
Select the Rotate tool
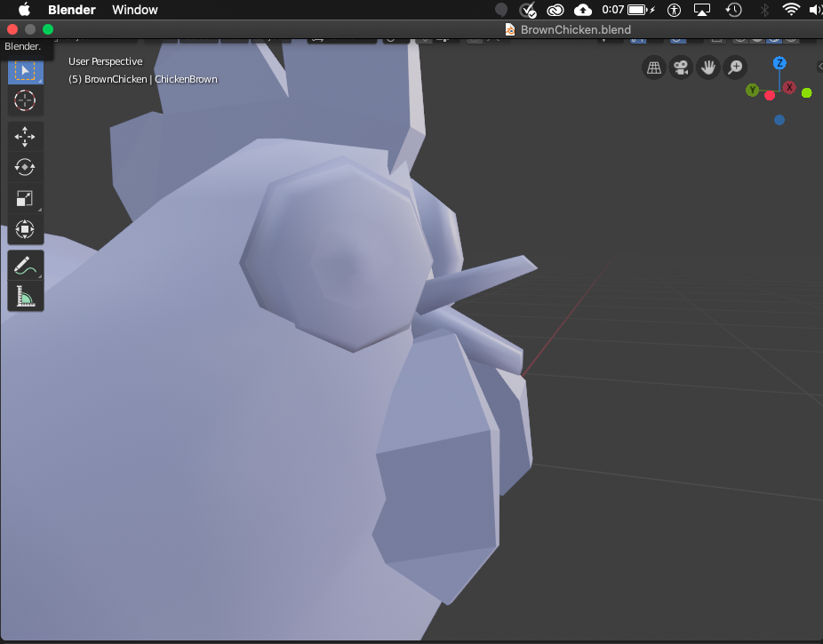(x=25, y=167)
